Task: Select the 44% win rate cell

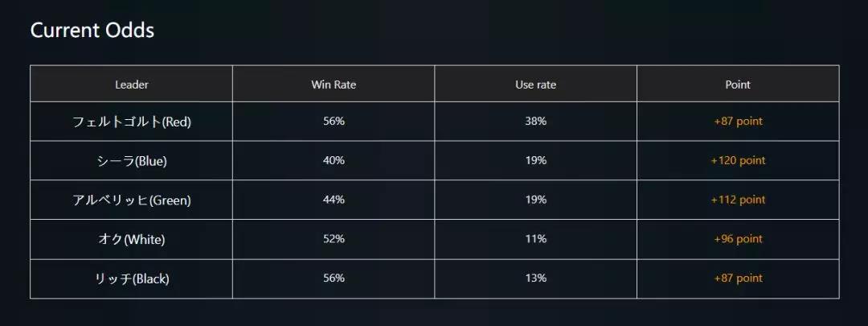Action: coord(334,200)
